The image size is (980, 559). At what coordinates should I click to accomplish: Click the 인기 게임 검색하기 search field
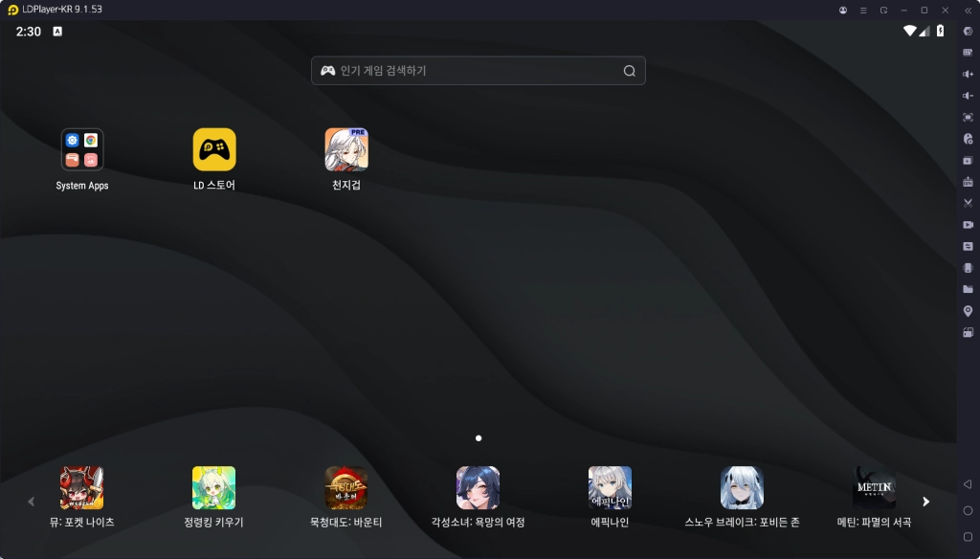click(x=469, y=71)
